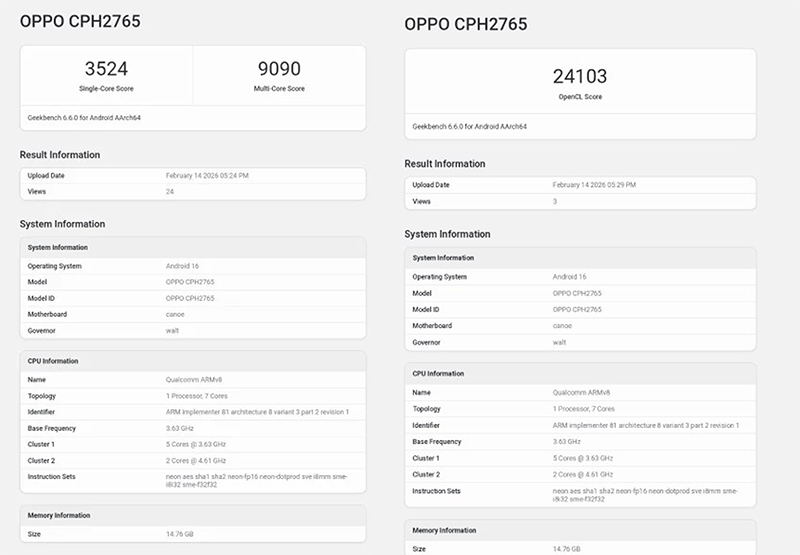Click the Topology value in OpenCL result
The width and height of the screenshot is (800, 555).
(x=585, y=409)
